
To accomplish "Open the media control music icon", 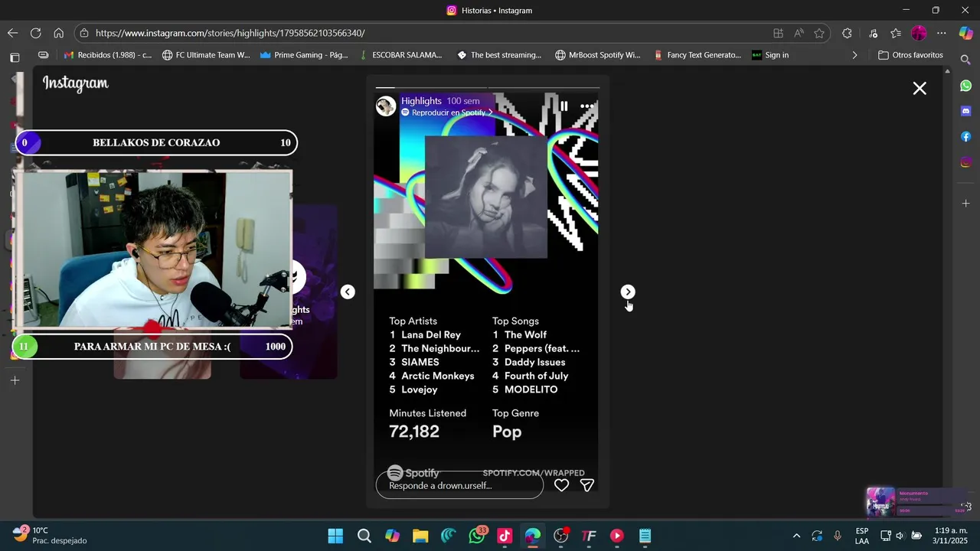I will [x=873, y=33].
